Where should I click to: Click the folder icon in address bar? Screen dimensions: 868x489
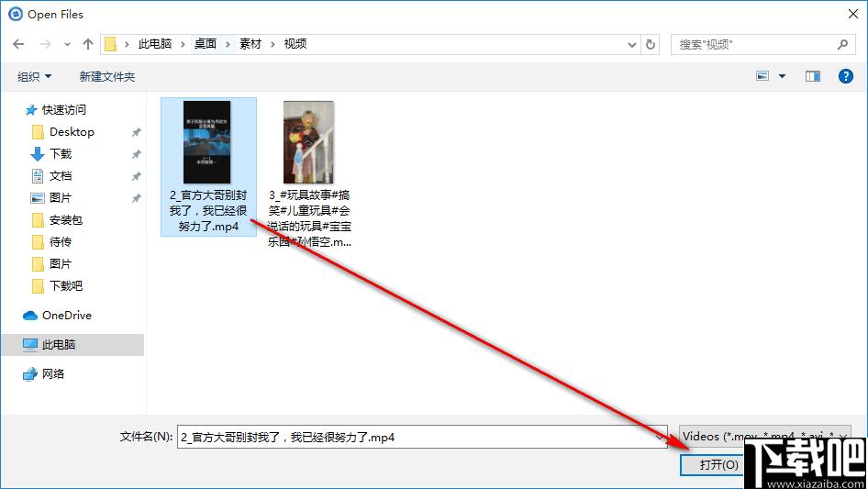pos(111,44)
